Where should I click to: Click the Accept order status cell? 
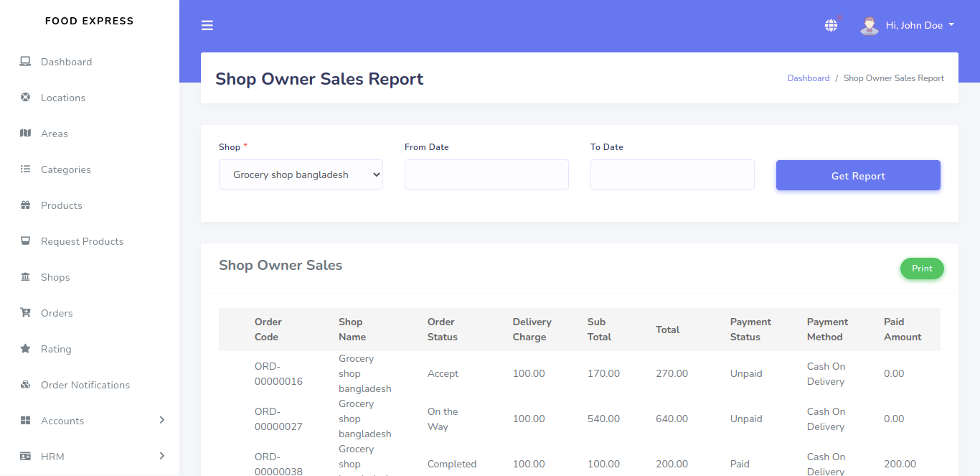click(x=443, y=373)
